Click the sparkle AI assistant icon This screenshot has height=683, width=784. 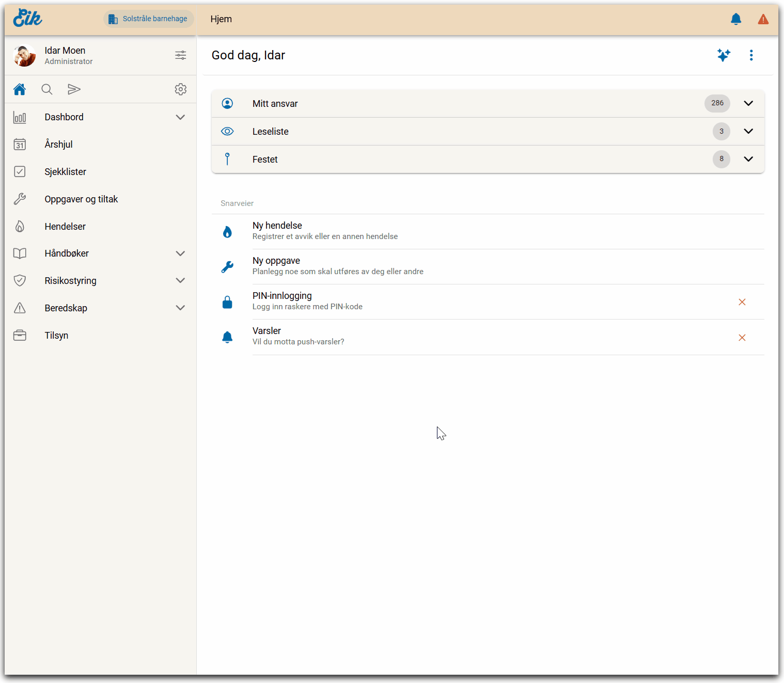(724, 55)
